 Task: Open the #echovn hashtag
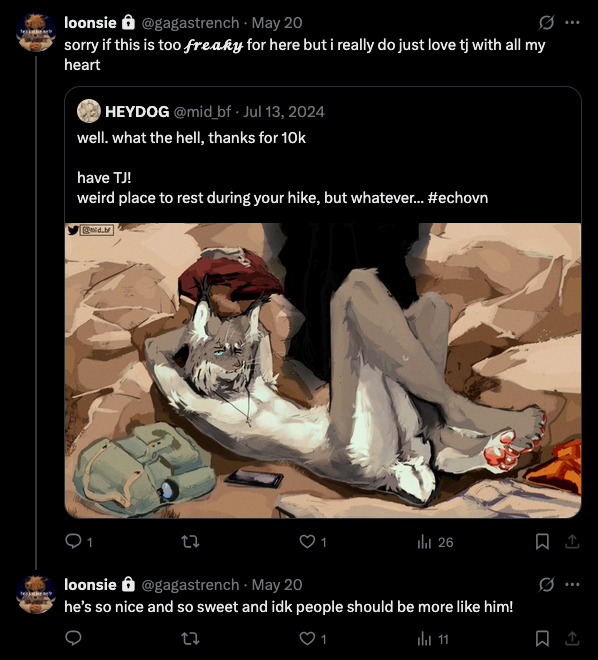click(457, 197)
